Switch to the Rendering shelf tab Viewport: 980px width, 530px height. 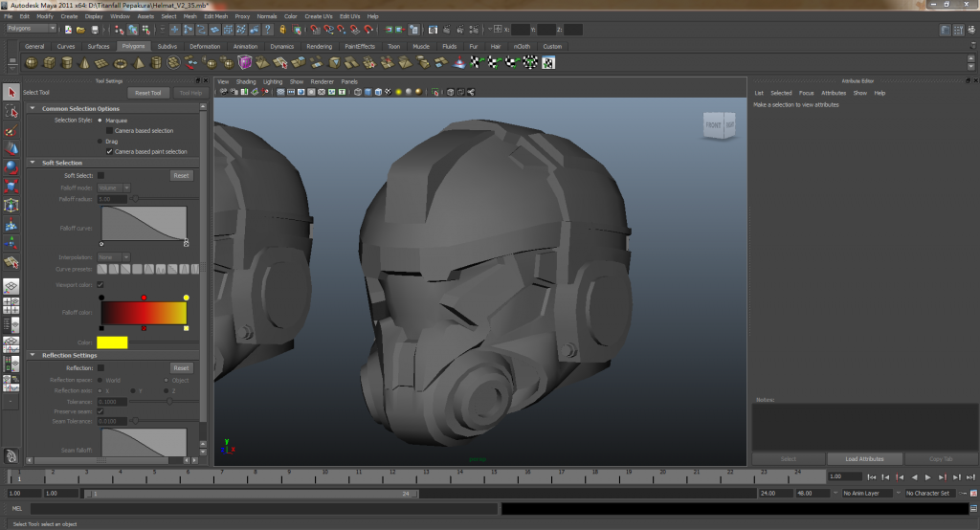point(320,46)
